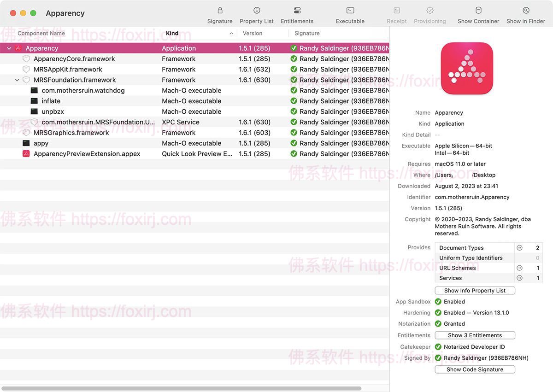Viewport: 553px width, 392px height.
Task: Click the dimmed Receipt toolbar icon
Action: [396, 13]
